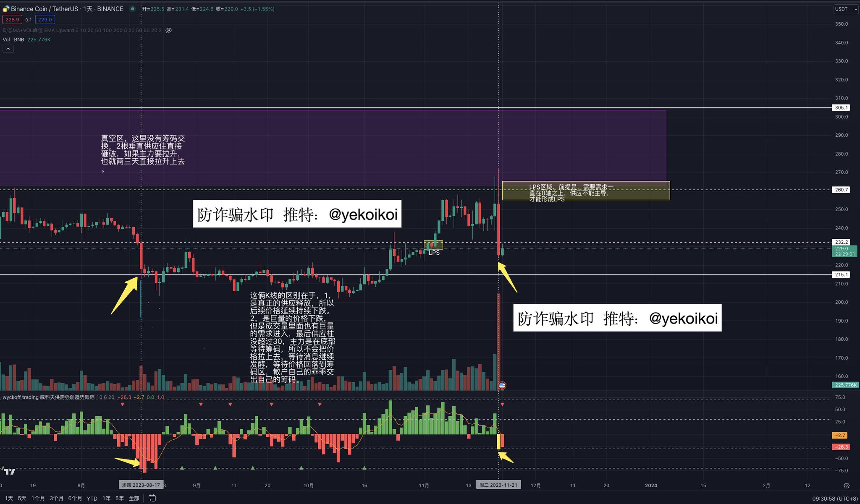
Task: Click the +3.5 (+1.55%) change value
Action: tap(257, 9)
